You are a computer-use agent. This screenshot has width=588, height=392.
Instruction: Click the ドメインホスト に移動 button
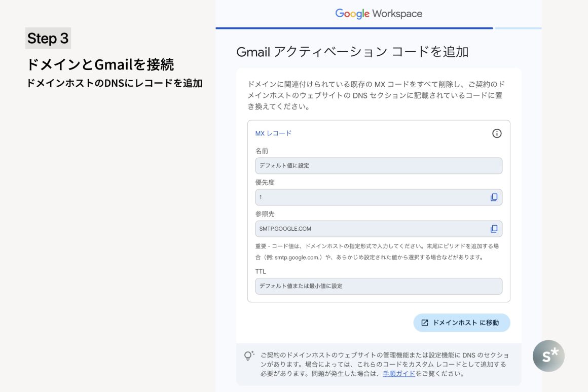[461, 323]
